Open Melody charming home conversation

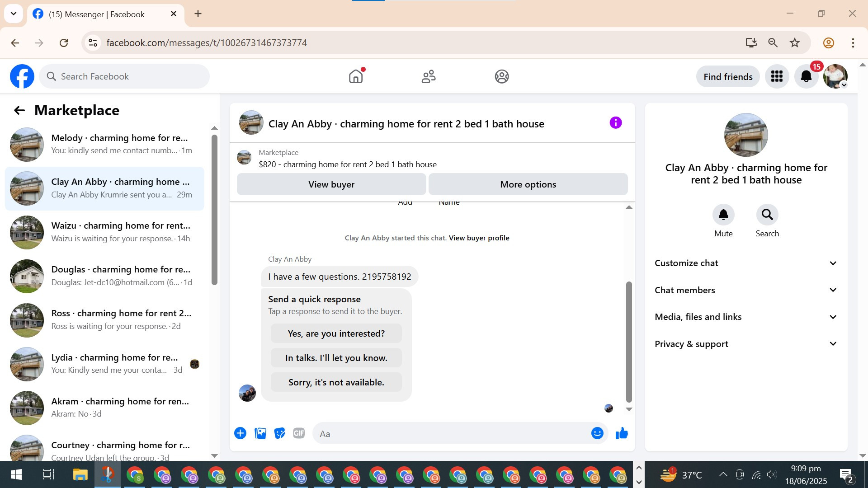[x=104, y=145]
